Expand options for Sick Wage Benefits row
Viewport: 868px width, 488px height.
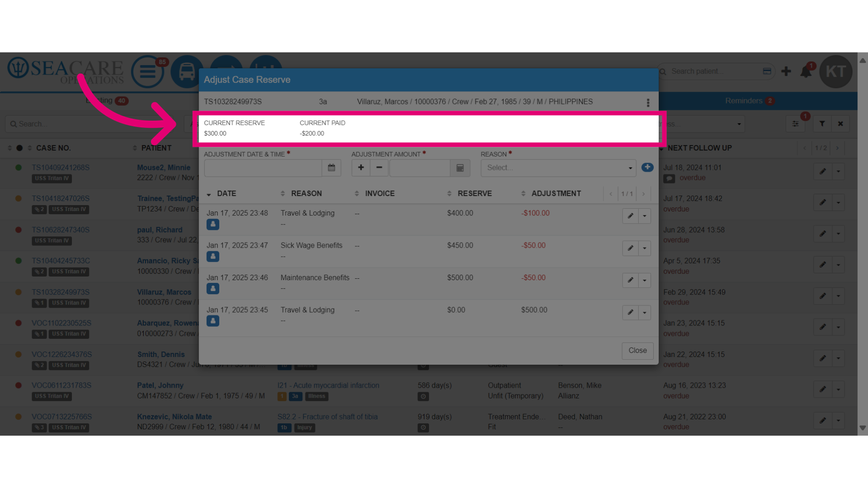645,248
